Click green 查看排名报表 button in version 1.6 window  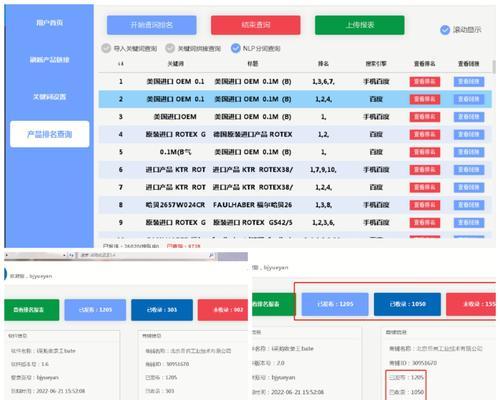tap(31, 310)
